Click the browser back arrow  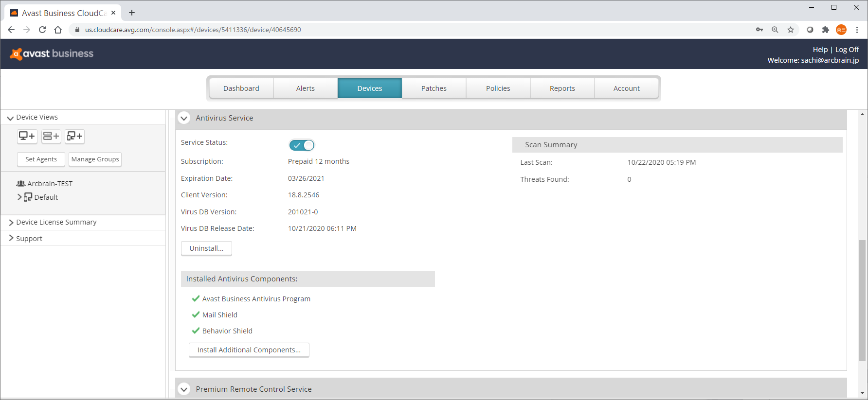coord(11,30)
